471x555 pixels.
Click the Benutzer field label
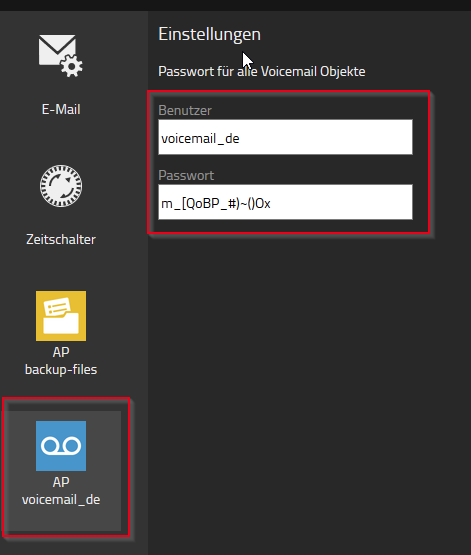coord(185,110)
